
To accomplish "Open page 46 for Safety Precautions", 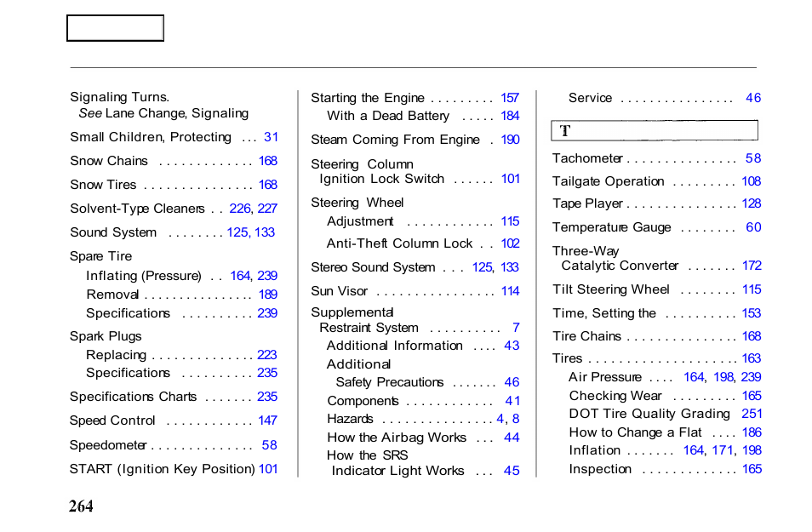I will click(x=512, y=382).
